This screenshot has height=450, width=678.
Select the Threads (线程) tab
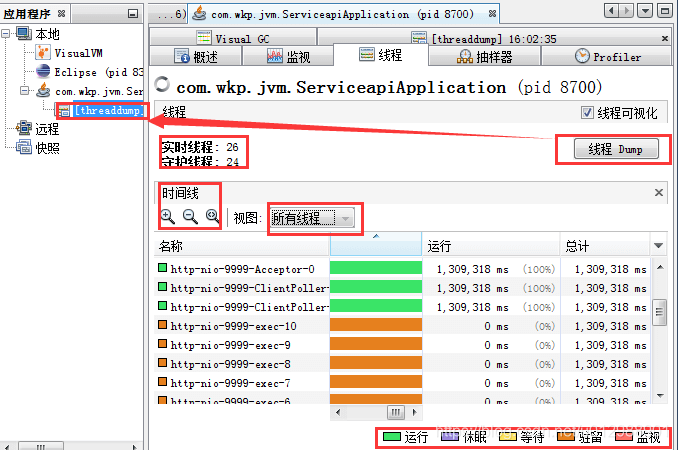[x=381, y=55]
